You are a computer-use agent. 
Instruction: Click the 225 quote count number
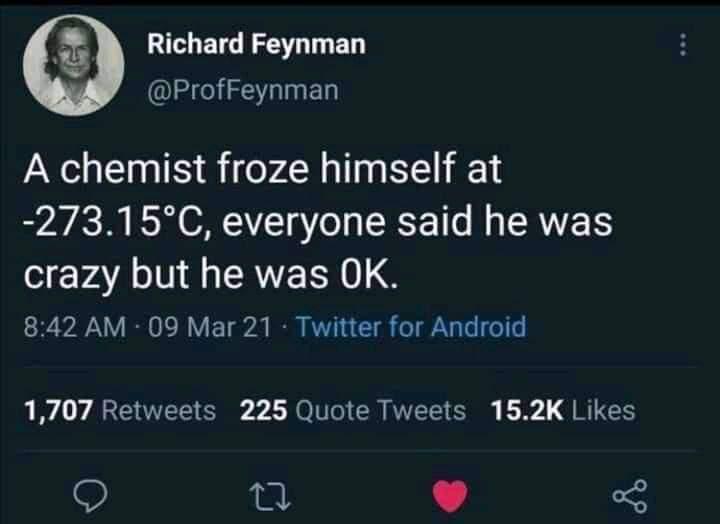point(264,410)
